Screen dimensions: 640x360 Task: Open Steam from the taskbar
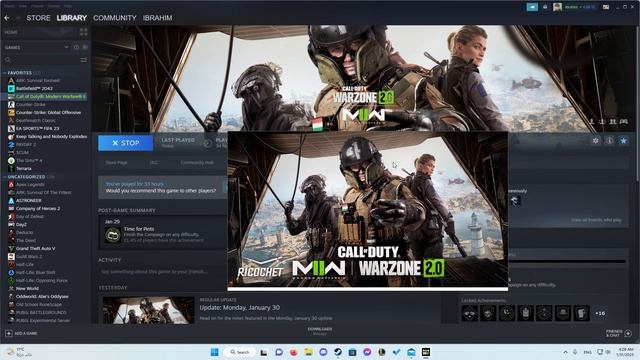point(338,352)
